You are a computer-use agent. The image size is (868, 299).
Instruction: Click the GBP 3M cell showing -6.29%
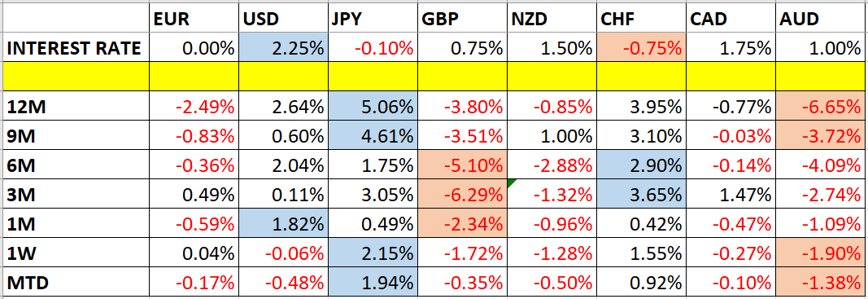point(462,194)
